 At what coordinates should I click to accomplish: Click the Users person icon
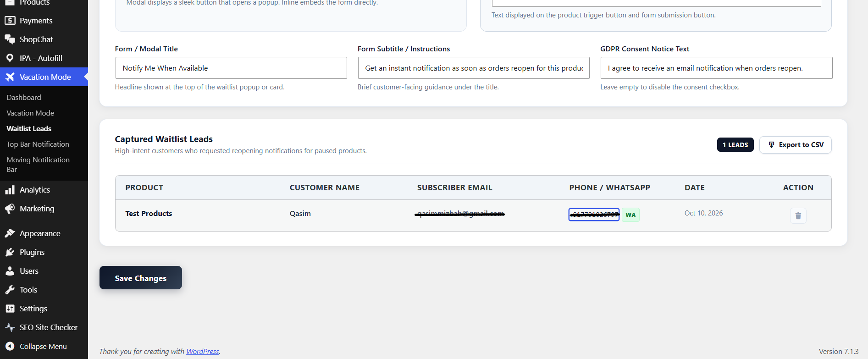pos(10,271)
